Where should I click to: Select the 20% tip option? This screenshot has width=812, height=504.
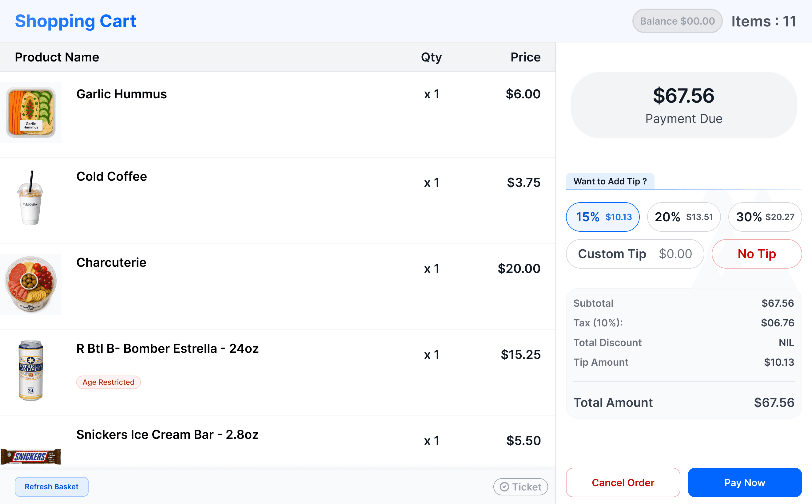tap(683, 217)
